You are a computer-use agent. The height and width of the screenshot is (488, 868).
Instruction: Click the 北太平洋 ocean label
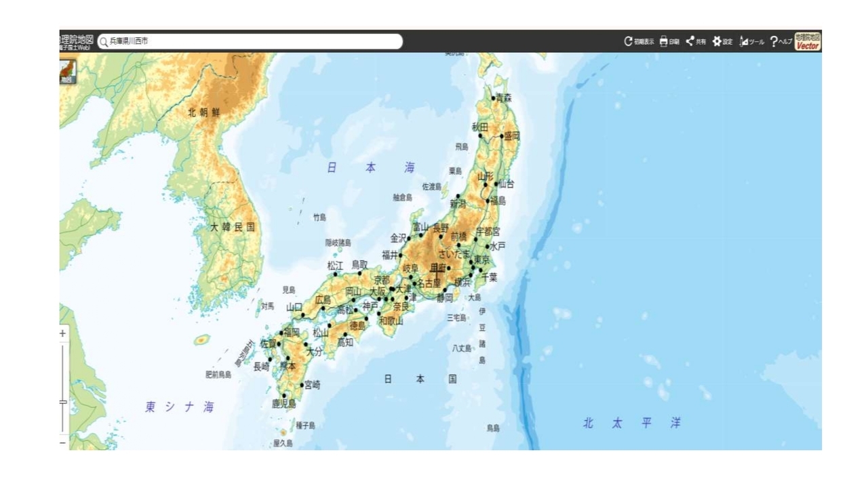tap(632, 423)
